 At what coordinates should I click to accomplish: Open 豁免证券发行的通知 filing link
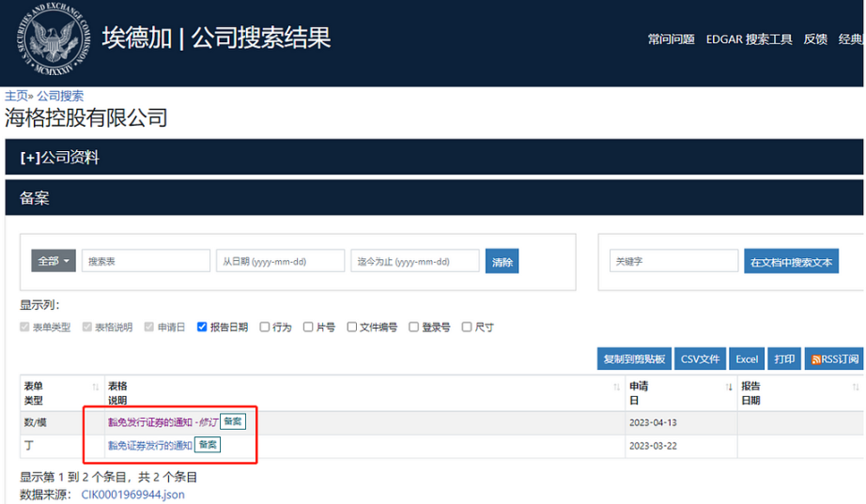(x=150, y=445)
